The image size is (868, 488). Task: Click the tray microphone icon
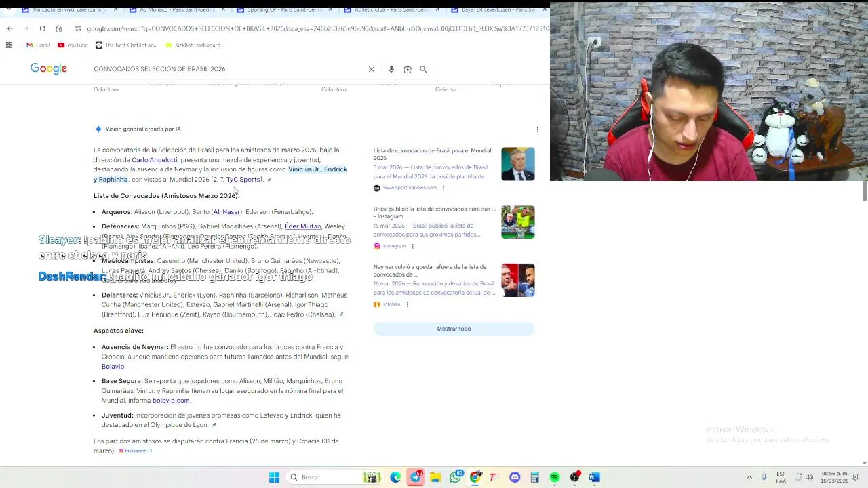[x=764, y=477]
